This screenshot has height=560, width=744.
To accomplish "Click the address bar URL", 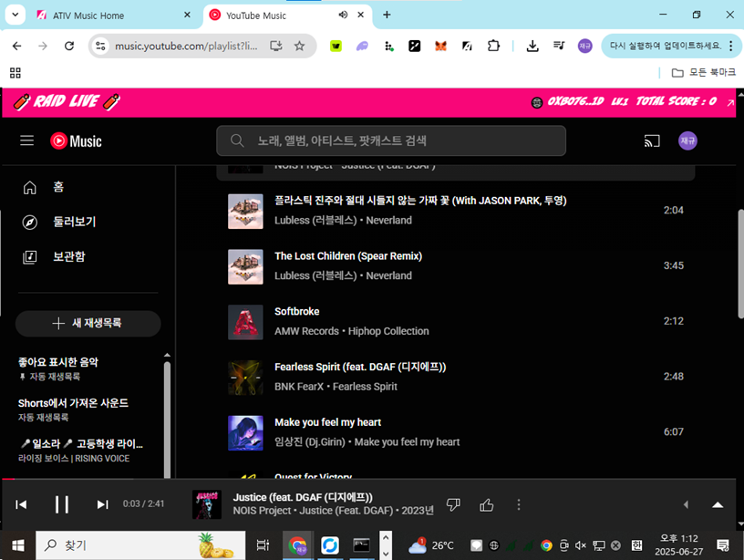I will click(186, 46).
